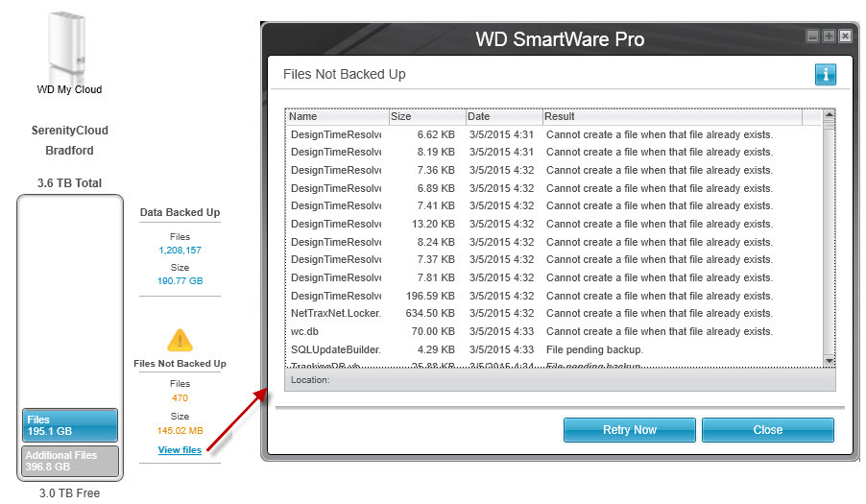Select the DesignTimeResolve row sized 7.81 KB
Image resolution: width=866 pixels, height=504 pixels.
(554, 277)
